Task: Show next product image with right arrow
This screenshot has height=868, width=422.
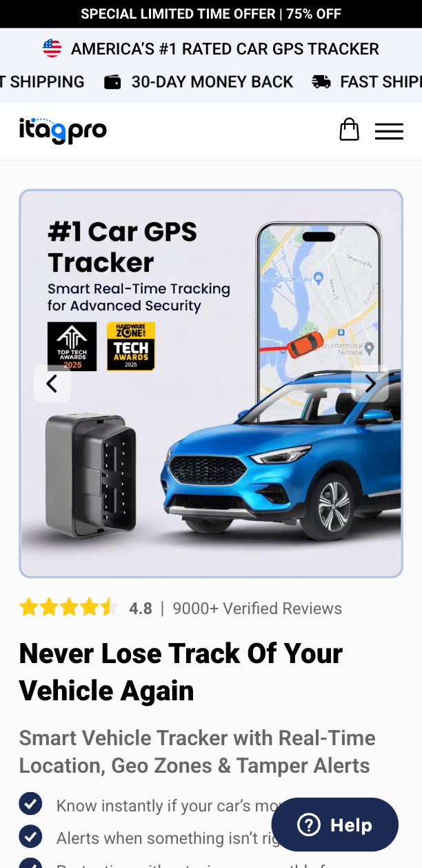Action: (370, 384)
